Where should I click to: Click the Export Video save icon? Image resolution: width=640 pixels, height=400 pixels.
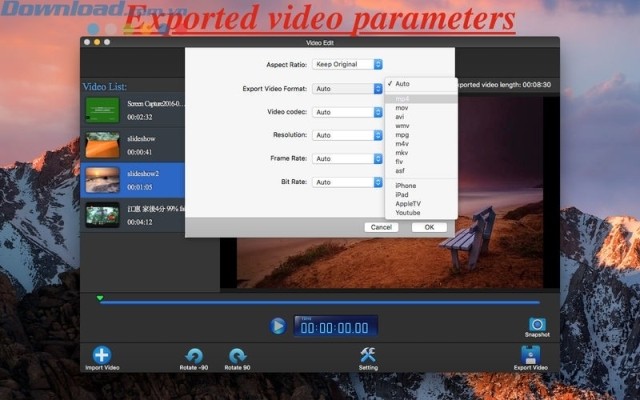point(531,354)
